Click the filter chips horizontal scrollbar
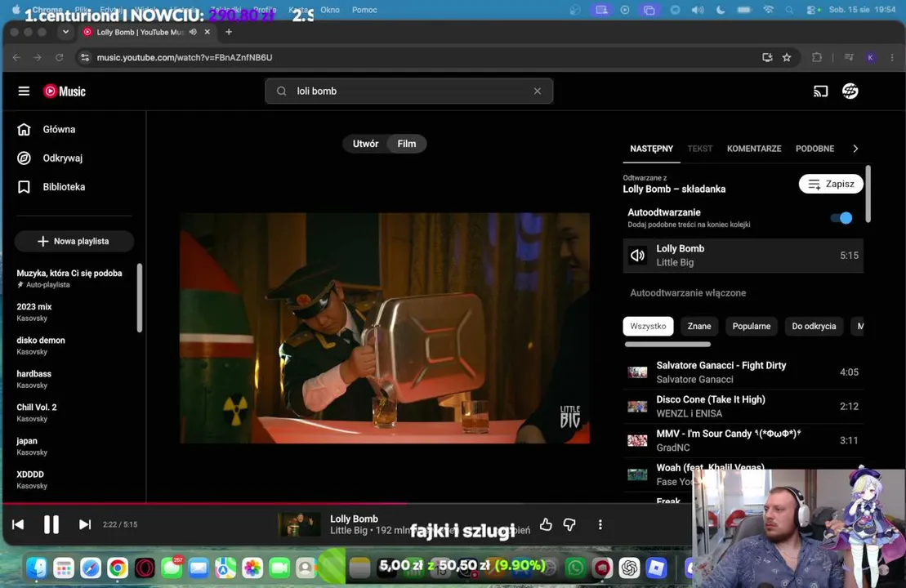 pyautogui.click(x=667, y=345)
